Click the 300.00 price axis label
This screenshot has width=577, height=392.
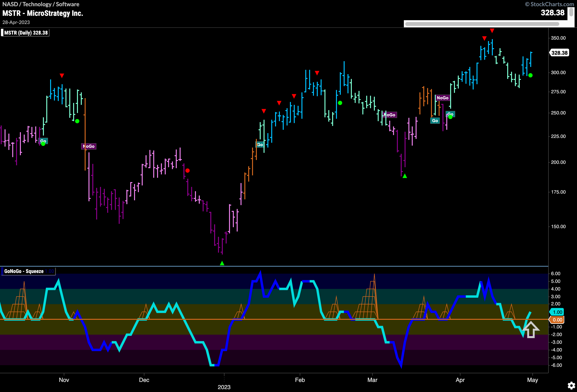558,72
